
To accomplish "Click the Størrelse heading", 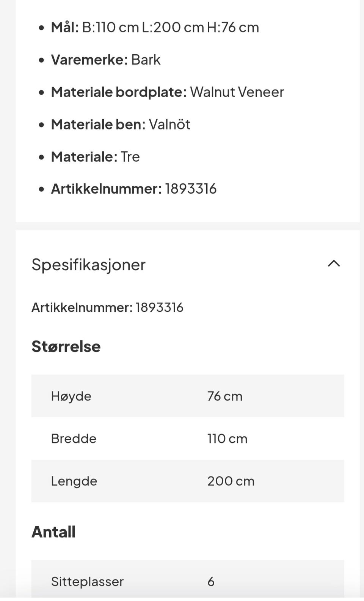I will (x=66, y=346).
